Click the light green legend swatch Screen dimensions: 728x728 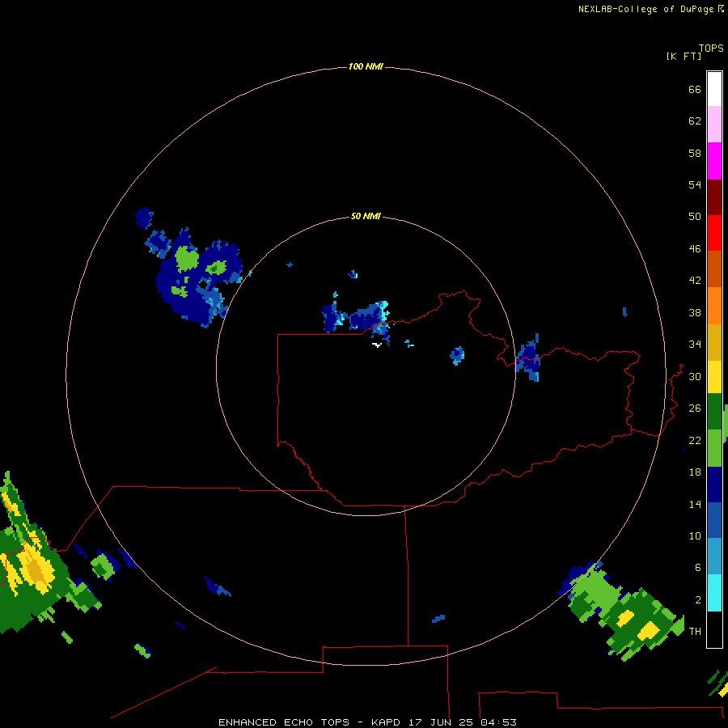714,448
